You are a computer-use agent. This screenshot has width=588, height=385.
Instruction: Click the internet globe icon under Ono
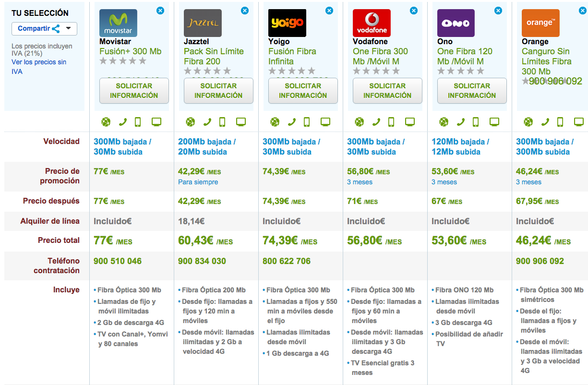444,122
